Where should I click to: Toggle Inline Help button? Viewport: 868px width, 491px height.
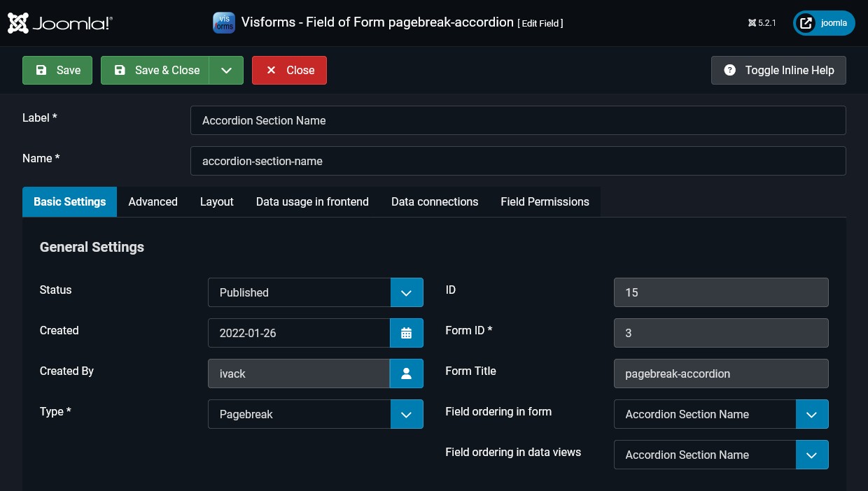[778, 70]
